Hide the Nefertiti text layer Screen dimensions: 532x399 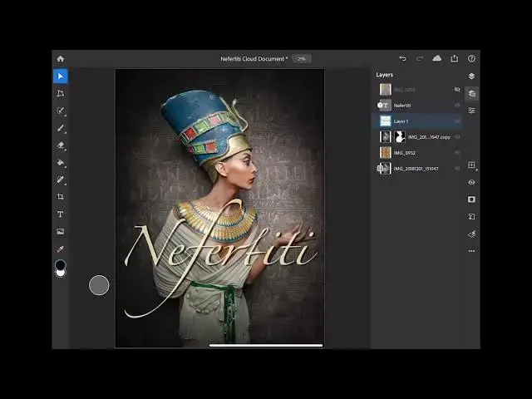coord(457,106)
